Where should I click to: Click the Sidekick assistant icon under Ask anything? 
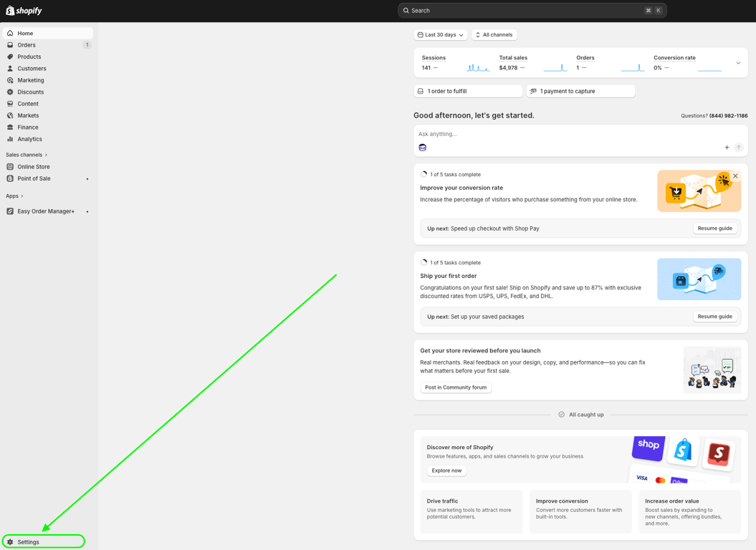[422, 148]
